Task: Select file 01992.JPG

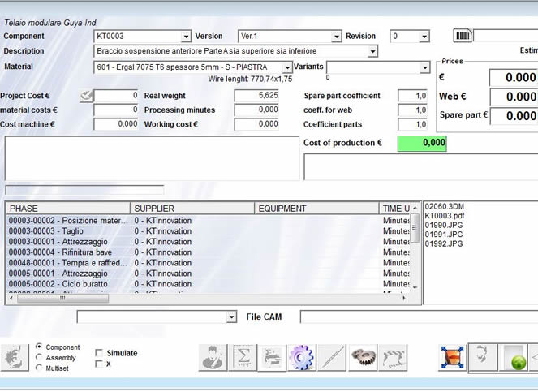Action: (x=444, y=243)
